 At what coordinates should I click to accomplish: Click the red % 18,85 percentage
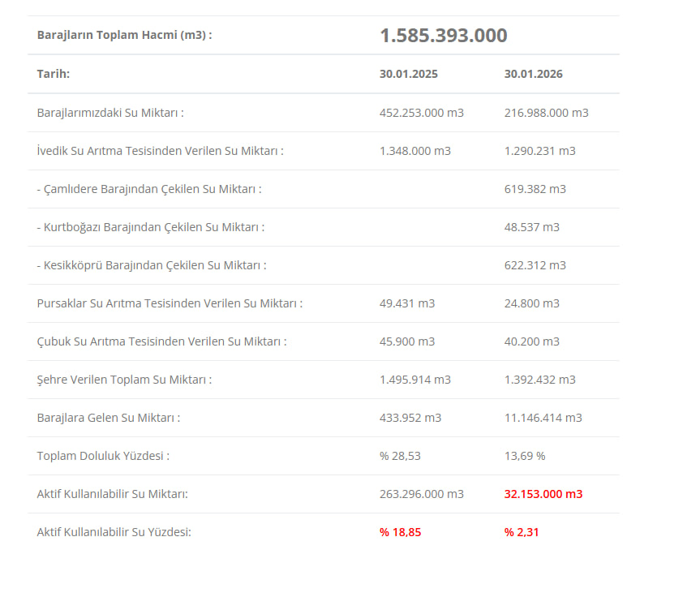[x=400, y=532]
